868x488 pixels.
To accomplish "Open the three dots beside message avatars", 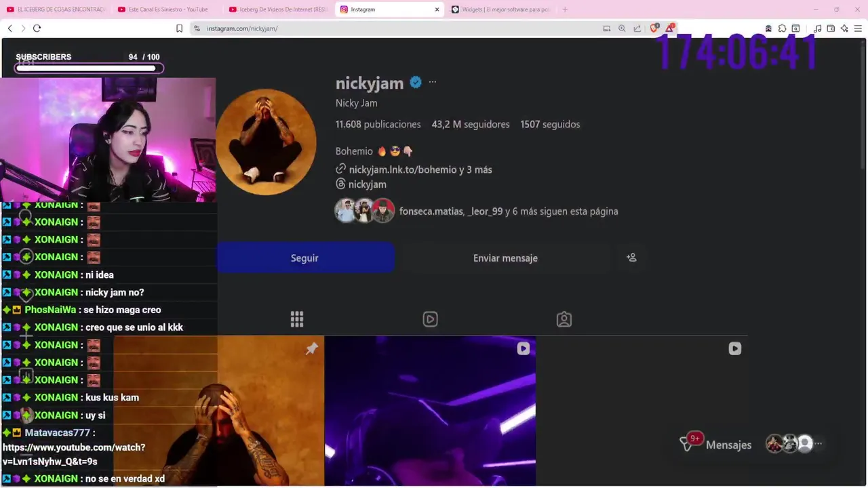I will pyautogui.click(x=818, y=444).
